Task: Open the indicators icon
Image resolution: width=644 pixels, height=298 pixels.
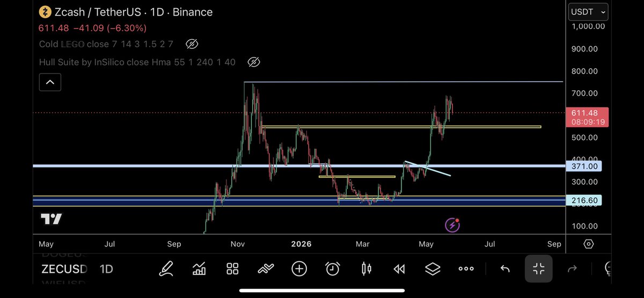Action: tap(266, 268)
